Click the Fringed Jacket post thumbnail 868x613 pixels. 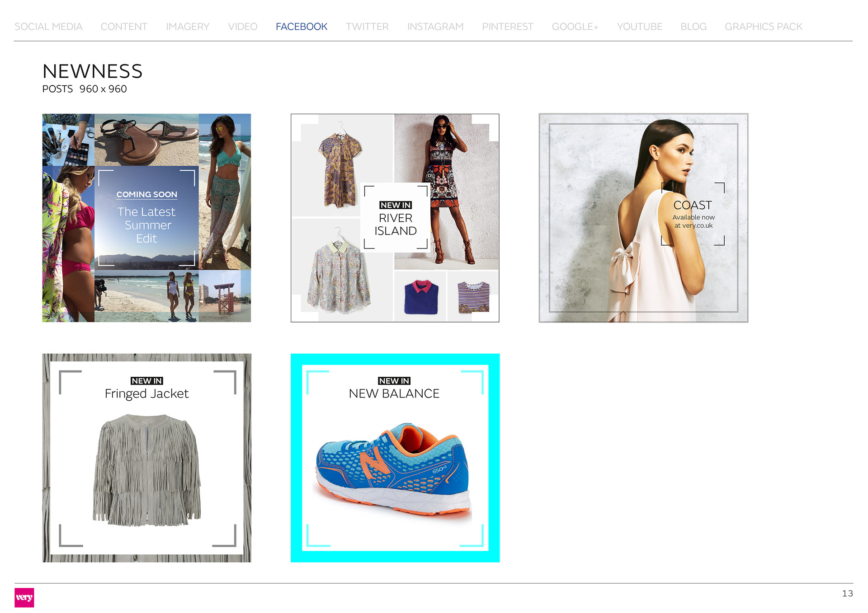pyautogui.click(x=146, y=458)
